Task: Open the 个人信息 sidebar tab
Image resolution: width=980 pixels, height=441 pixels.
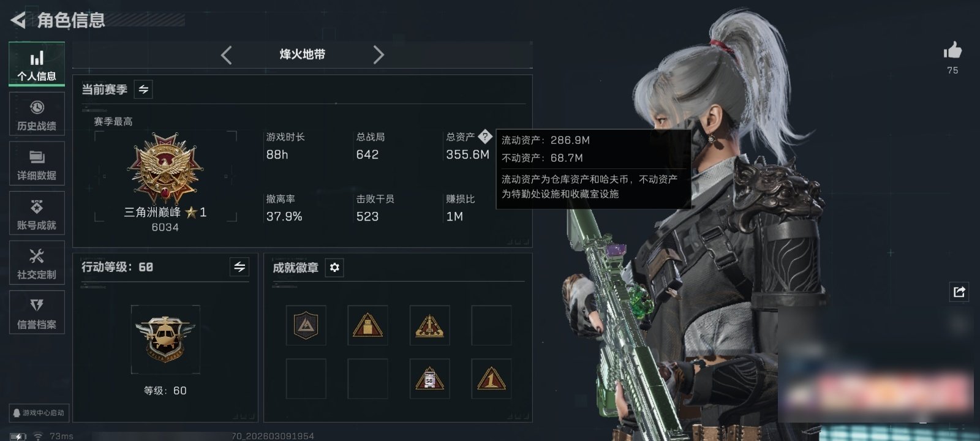Action: [37, 64]
